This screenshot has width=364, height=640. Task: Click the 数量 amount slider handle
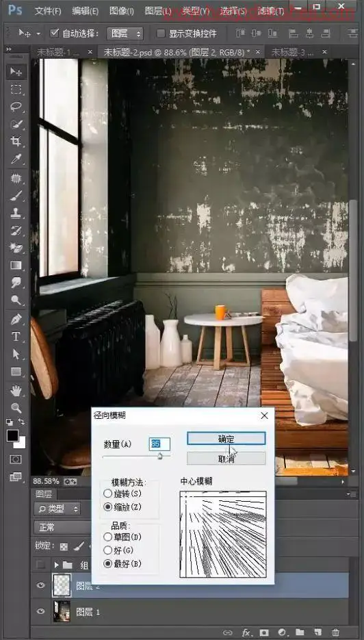160,456
